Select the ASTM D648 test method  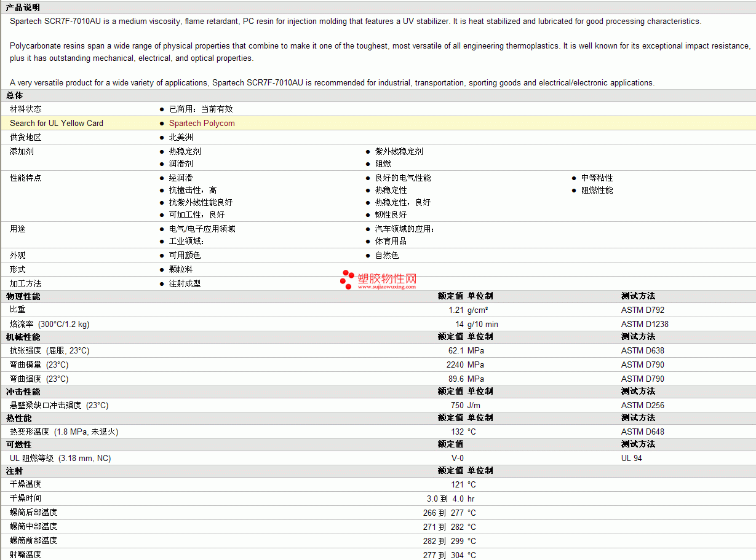[x=643, y=432]
